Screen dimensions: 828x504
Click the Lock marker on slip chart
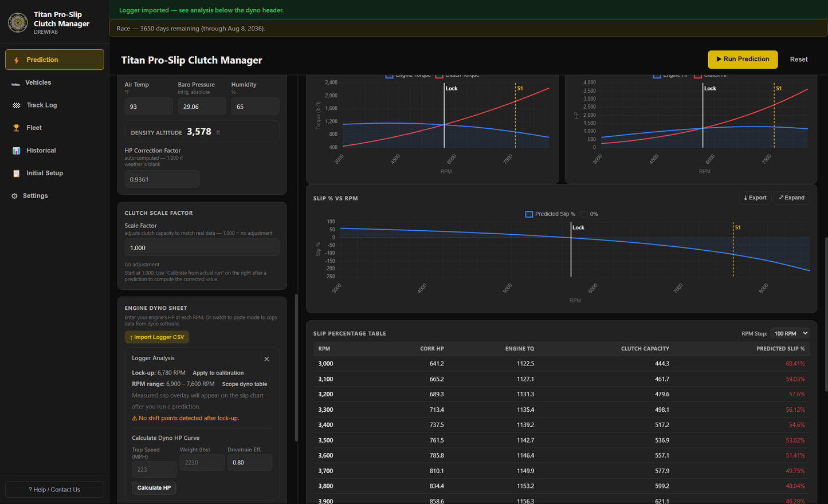point(578,227)
